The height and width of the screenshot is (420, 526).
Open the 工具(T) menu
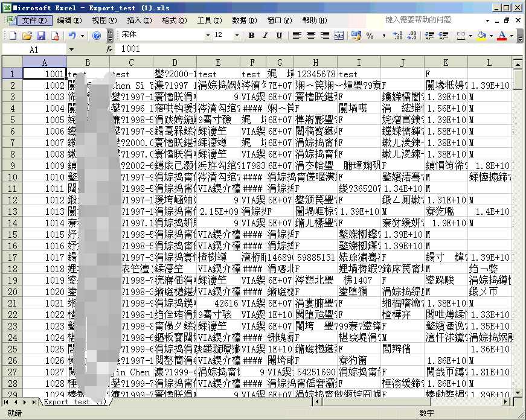point(210,21)
